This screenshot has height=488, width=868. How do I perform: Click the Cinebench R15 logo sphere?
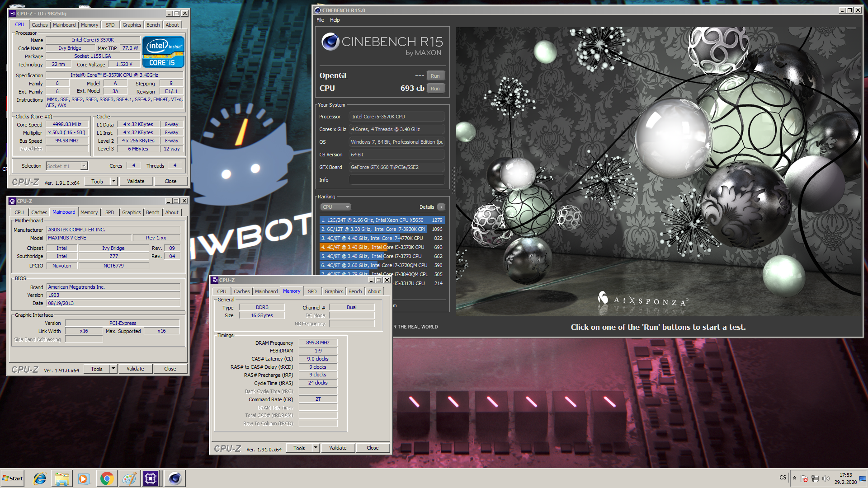[330, 42]
